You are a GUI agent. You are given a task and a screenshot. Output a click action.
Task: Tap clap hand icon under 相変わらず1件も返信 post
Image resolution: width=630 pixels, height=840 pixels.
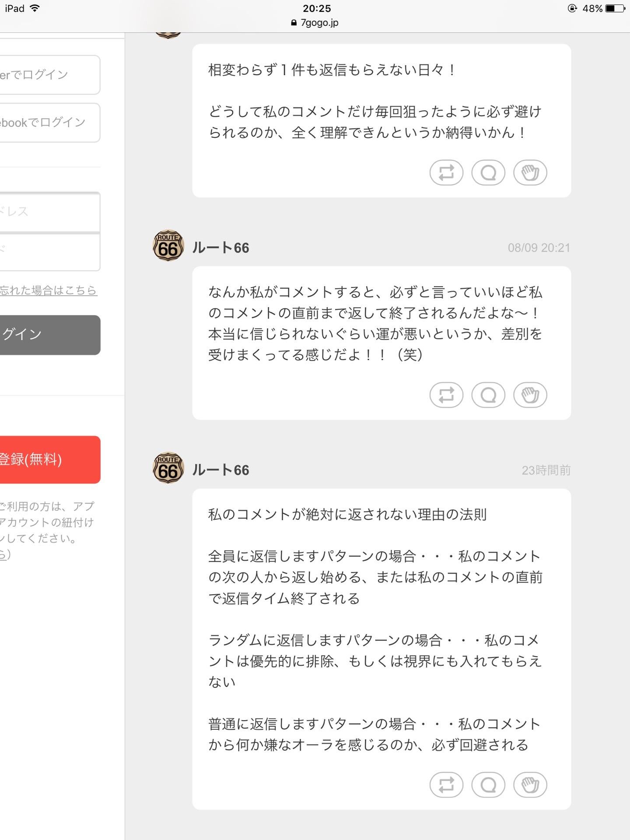pyautogui.click(x=530, y=173)
